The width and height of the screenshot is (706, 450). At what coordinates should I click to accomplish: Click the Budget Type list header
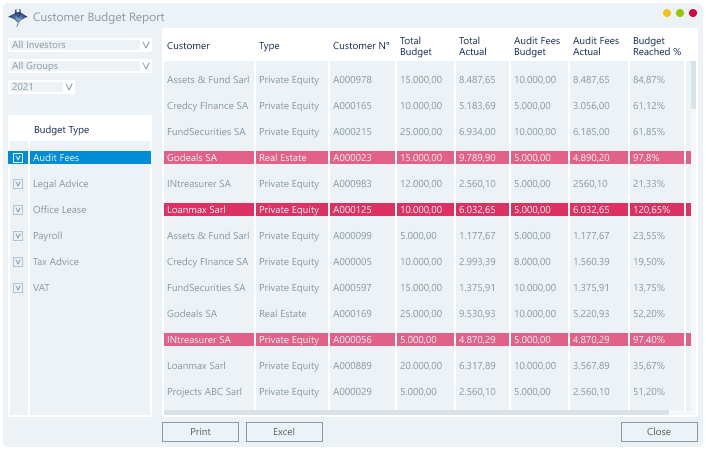[x=62, y=130]
